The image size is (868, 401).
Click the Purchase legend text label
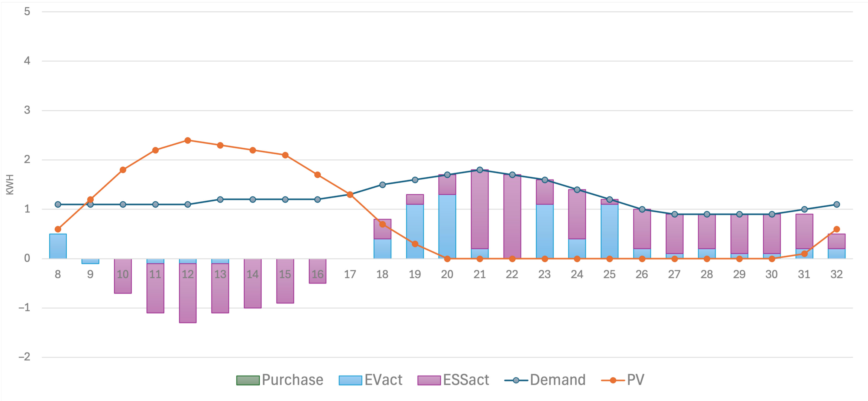point(292,380)
